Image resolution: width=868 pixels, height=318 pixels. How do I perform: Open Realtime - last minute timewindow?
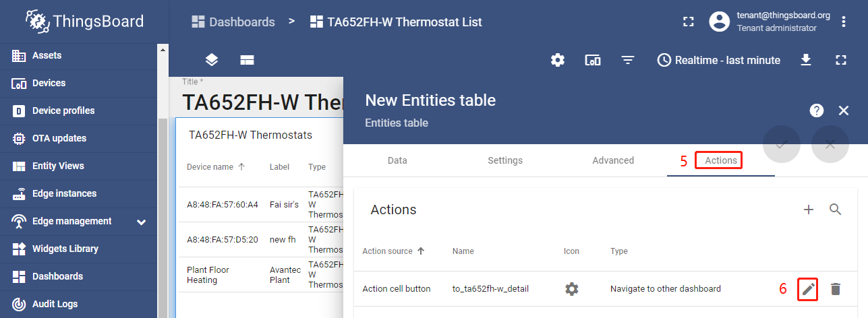[x=719, y=60]
